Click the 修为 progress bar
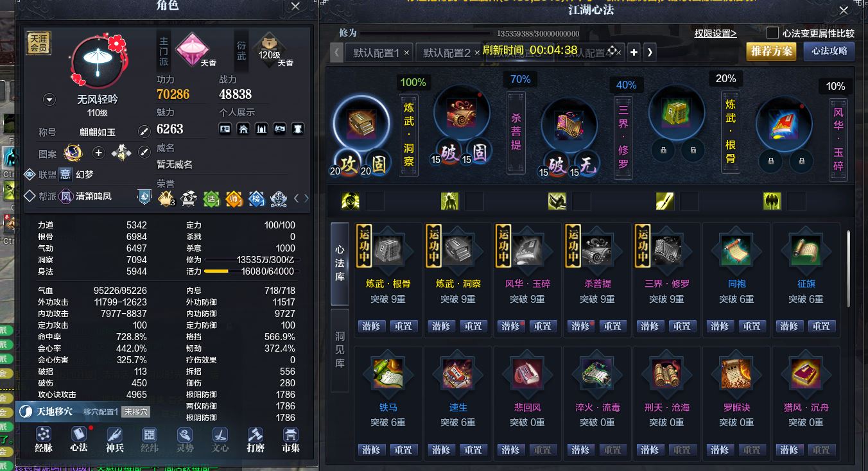The image size is (868, 471). [x=426, y=33]
